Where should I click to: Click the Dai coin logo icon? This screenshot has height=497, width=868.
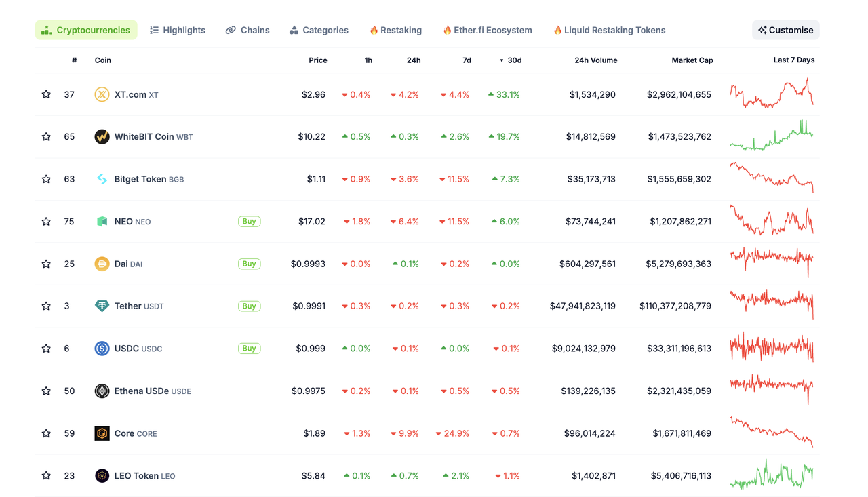coord(102,264)
